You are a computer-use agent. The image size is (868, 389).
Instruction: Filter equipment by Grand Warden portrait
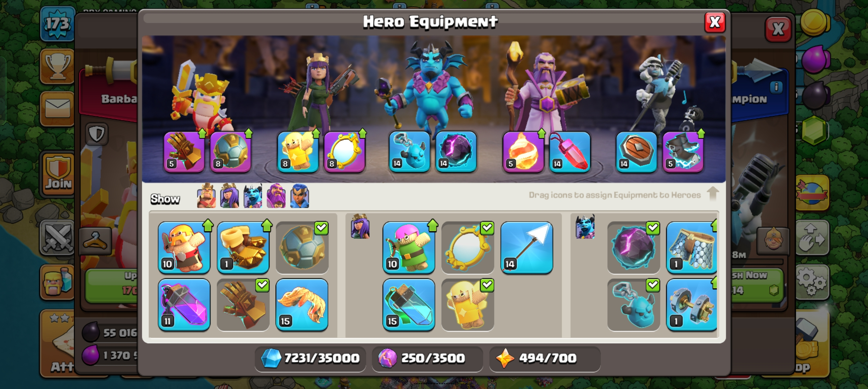pos(276,196)
